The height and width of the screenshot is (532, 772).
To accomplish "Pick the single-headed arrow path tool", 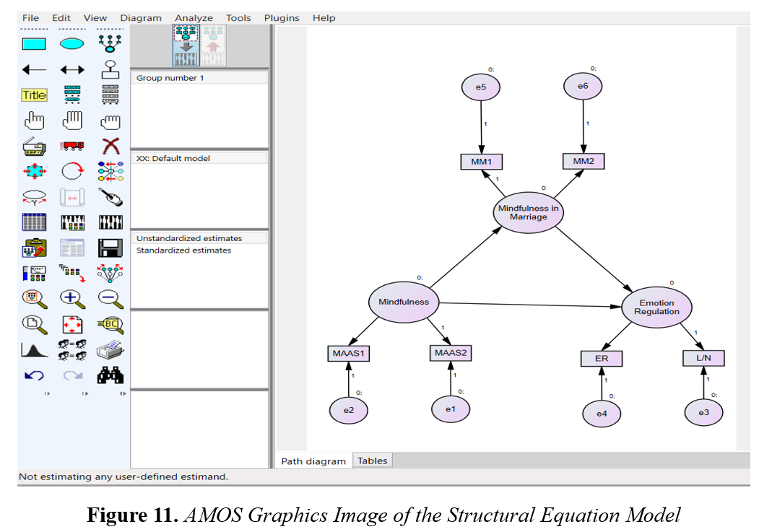I will [x=33, y=70].
